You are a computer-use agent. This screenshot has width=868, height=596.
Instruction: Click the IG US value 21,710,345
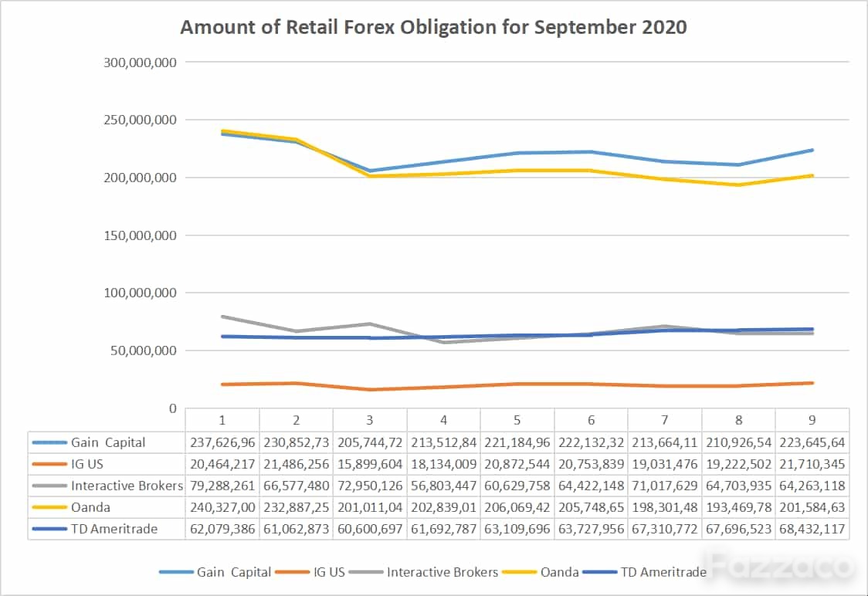(812, 464)
